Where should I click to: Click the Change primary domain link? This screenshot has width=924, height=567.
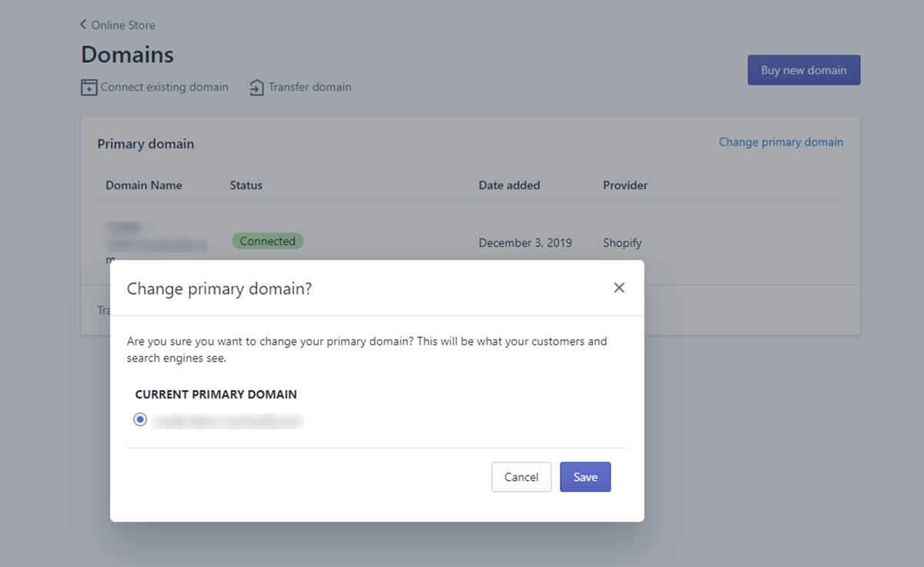[781, 142]
